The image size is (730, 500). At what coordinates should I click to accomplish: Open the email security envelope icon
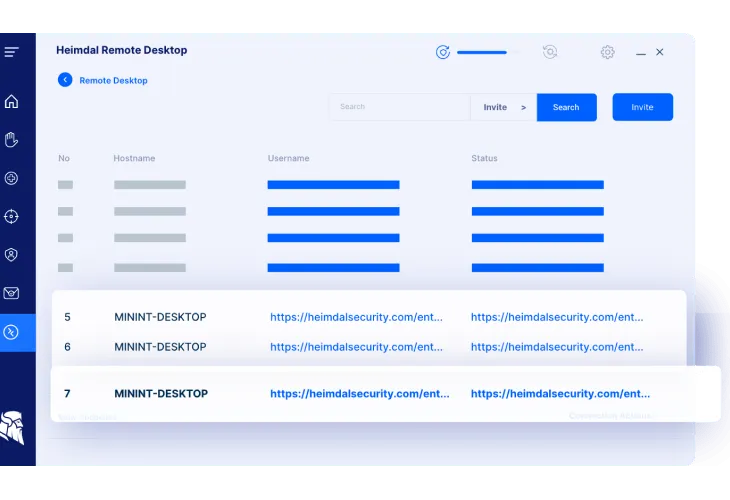[x=12, y=293]
